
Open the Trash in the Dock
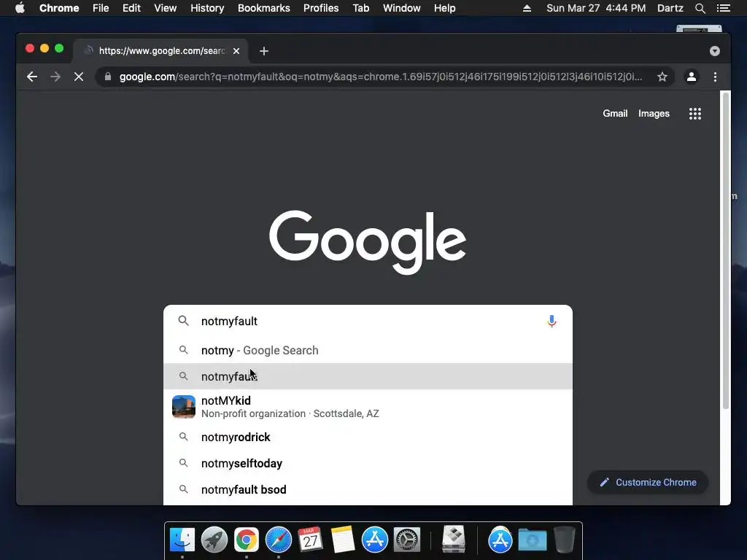(564, 540)
